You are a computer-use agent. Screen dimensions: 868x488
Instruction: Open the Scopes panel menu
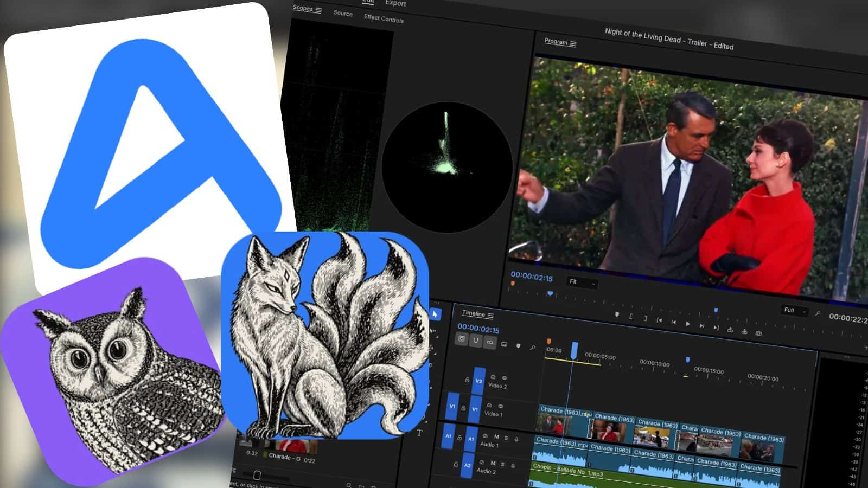coord(319,10)
